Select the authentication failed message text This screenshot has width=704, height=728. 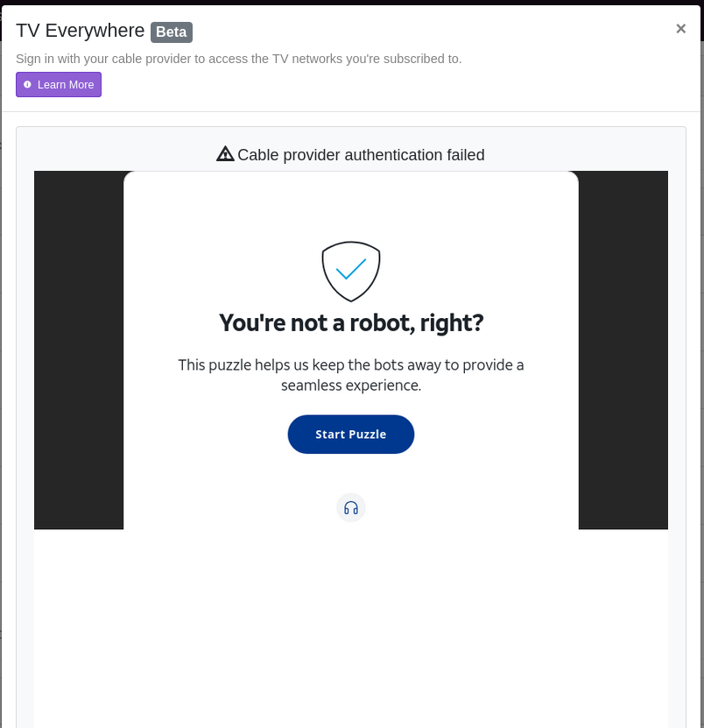[361, 155]
